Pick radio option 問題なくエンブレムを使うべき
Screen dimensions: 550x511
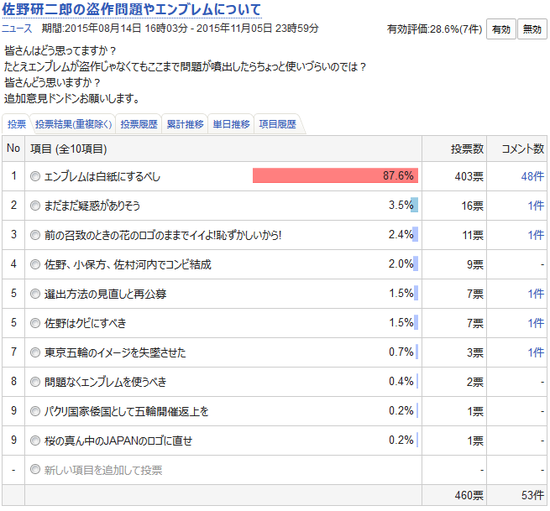point(35,382)
